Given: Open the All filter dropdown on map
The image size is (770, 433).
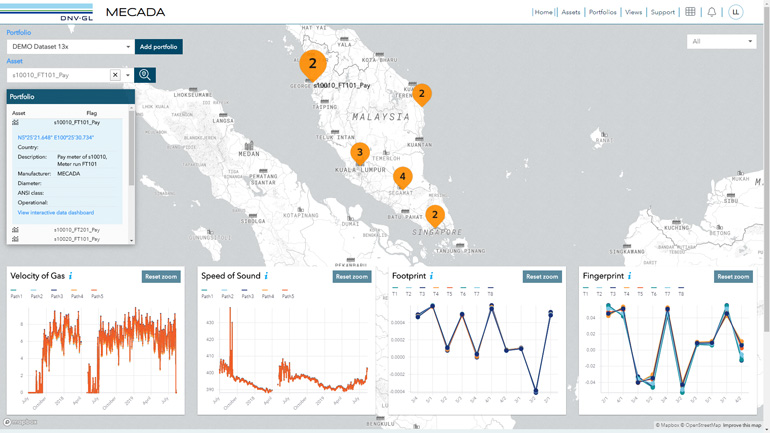Looking at the screenshot, I should [721, 41].
